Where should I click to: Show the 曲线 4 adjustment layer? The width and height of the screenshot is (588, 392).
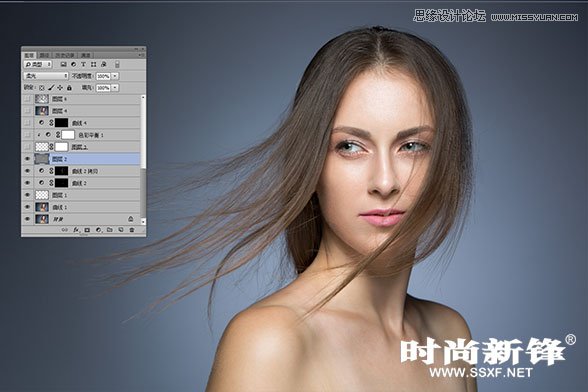tap(27, 123)
